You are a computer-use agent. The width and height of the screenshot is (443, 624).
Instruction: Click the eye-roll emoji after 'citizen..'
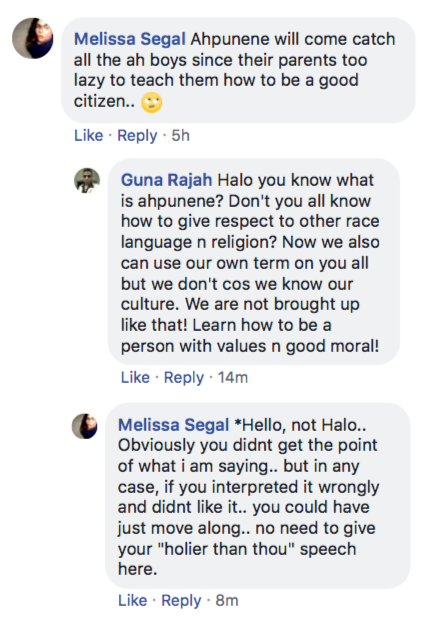click(x=152, y=103)
